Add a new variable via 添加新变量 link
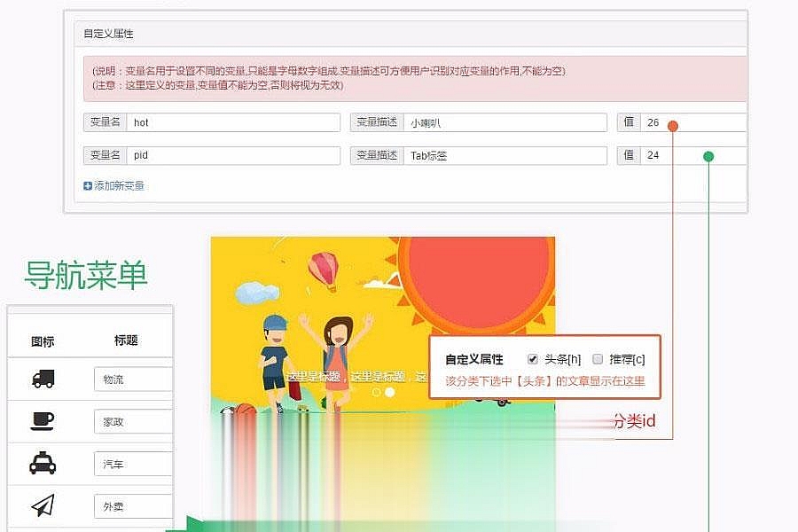 [x=119, y=186]
